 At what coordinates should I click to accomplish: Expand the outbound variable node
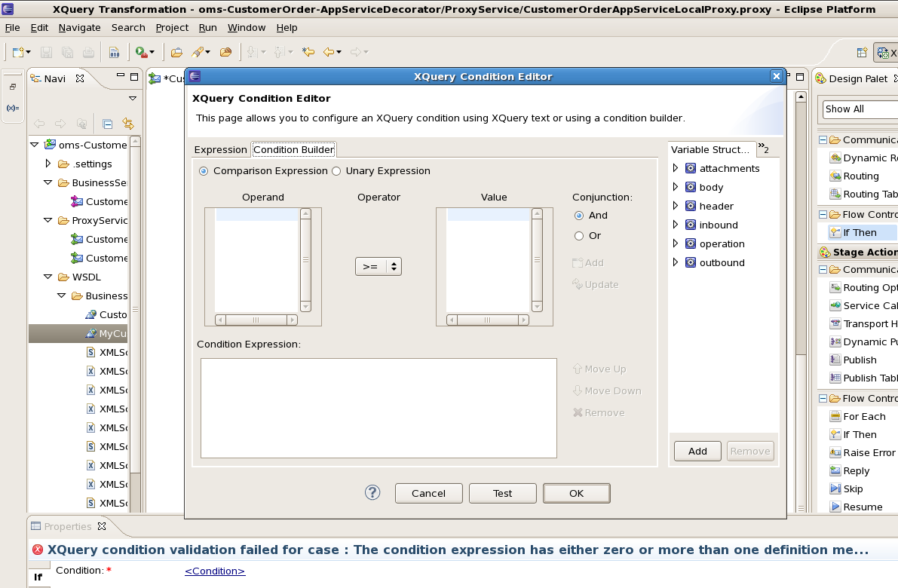click(x=676, y=262)
